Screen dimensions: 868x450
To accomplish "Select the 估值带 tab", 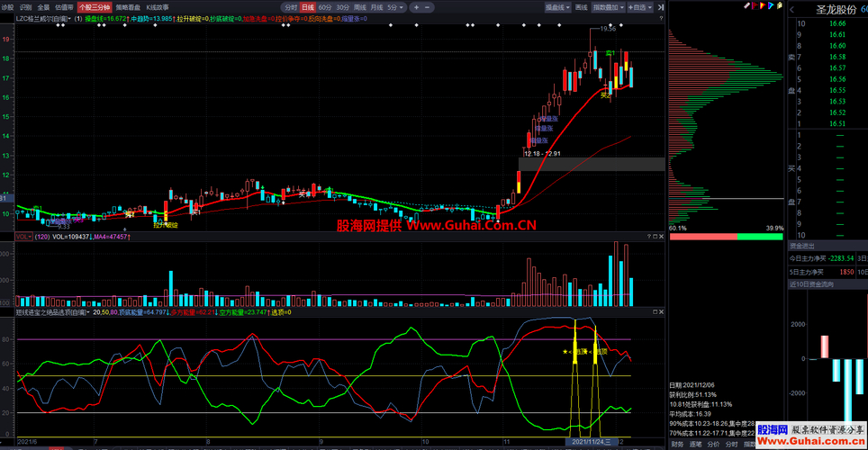I will [64, 7].
